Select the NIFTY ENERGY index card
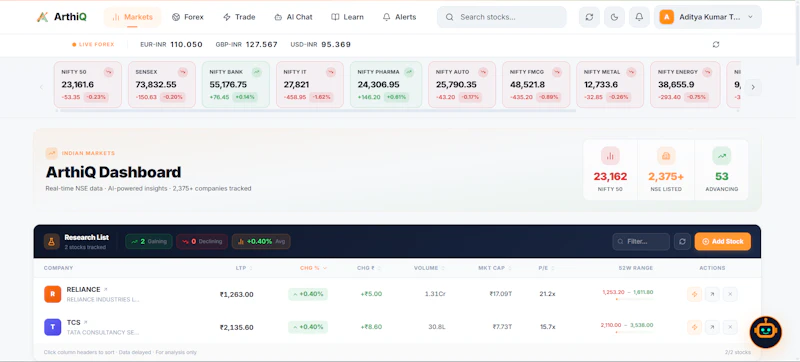This screenshot has height=362, width=800. [685, 85]
